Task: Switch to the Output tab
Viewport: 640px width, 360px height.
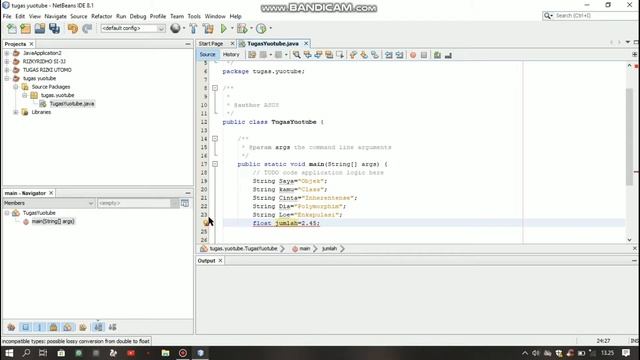Action: 206,260
